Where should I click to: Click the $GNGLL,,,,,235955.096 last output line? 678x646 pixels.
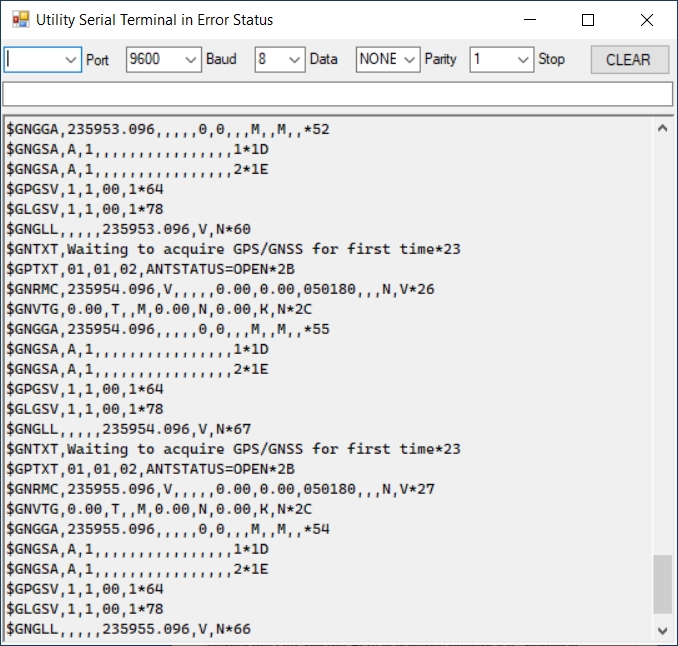pyautogui.click(x=128, y=629)
